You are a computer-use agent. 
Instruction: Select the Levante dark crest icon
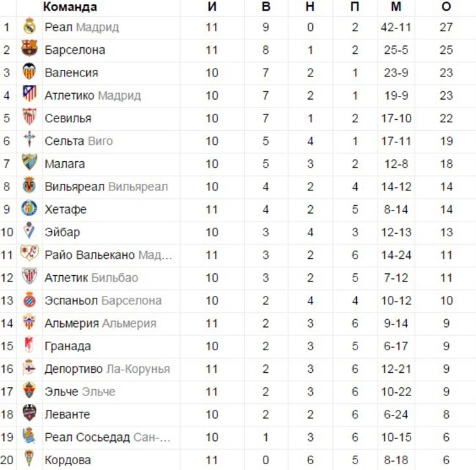tap(29, 413)
